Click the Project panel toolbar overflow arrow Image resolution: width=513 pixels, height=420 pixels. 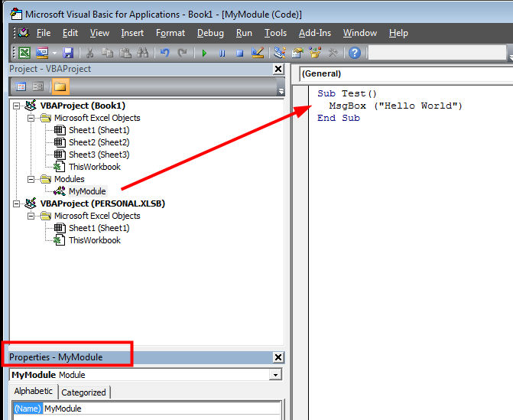(281, 91)
